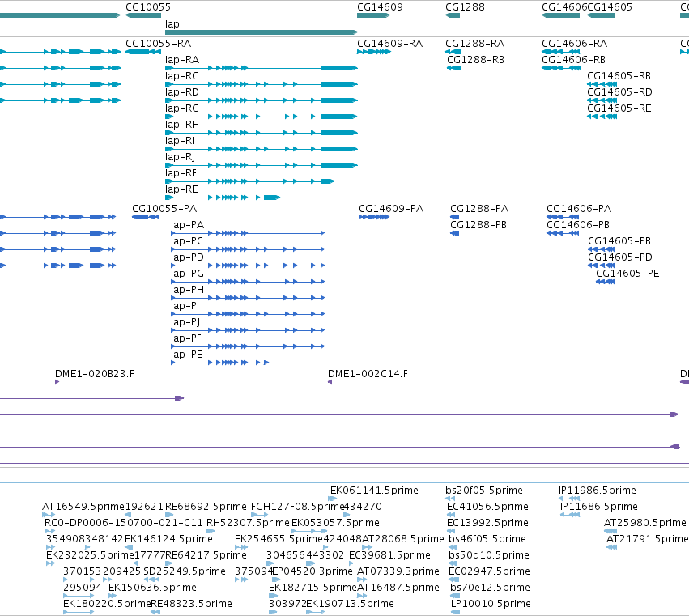Select protein lap-PH
Screen dimensions: 689x616
pyautogui.click(x=187, y=290)
